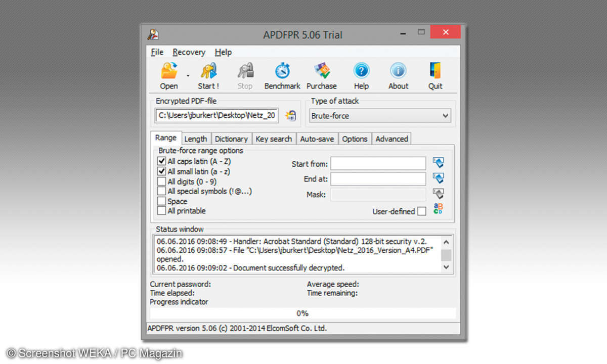The width and height of the screenshot is (607, 364).
Task: Uncheck All small latin (a - z)
Action: pos(161,171)
